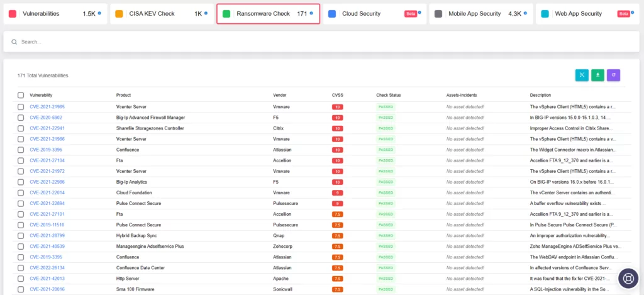Click the green download icon button
Viewport: 644px width, 295px height.
tap(597, 75)
